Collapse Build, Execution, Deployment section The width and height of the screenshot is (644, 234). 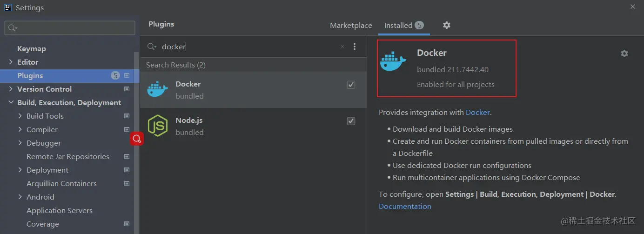point(11,102)
